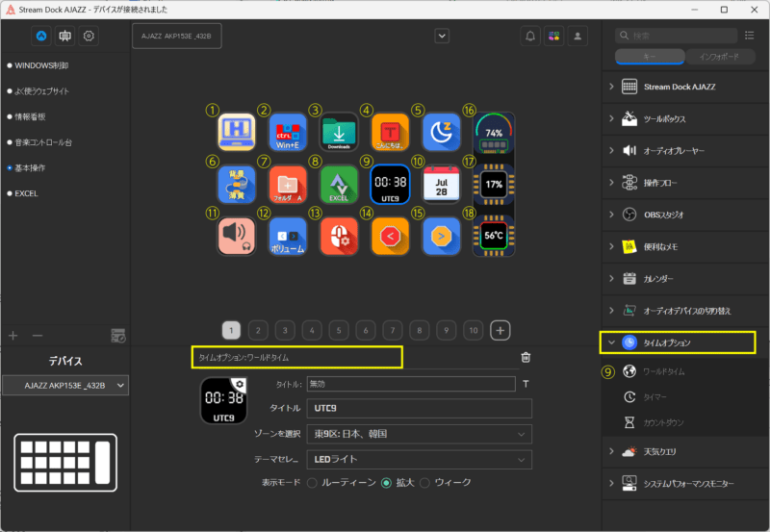Switch to the キー tab
Viewport: 770px width, 532px height.
650,57
